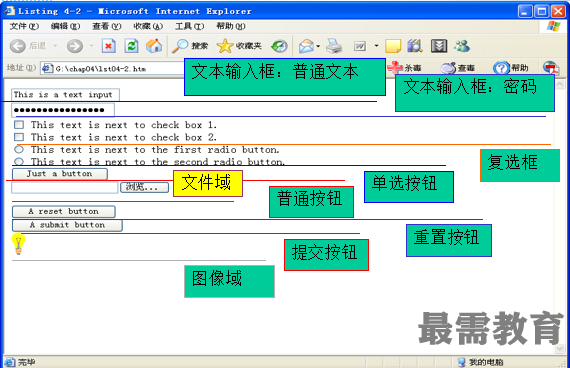The width and height of the screenshot is (570, 368).
Task: Open the 查看(V) menu
Action: [107, 26]
